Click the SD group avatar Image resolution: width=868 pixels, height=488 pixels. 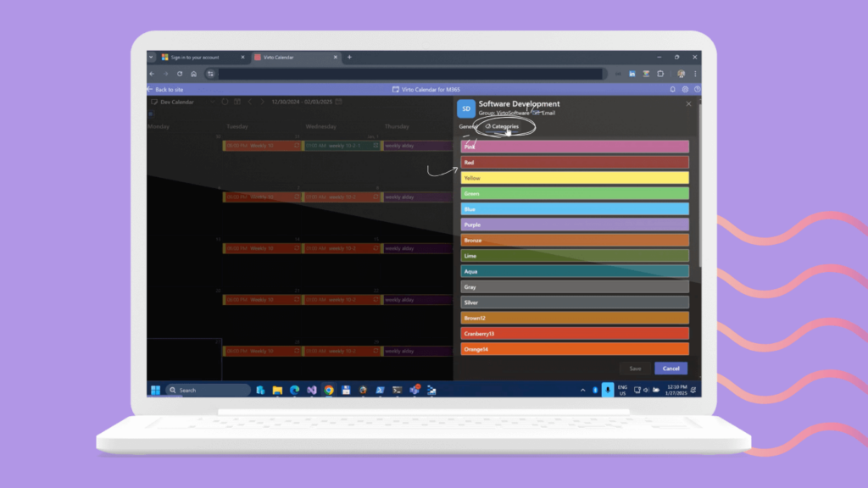[466, 109]
